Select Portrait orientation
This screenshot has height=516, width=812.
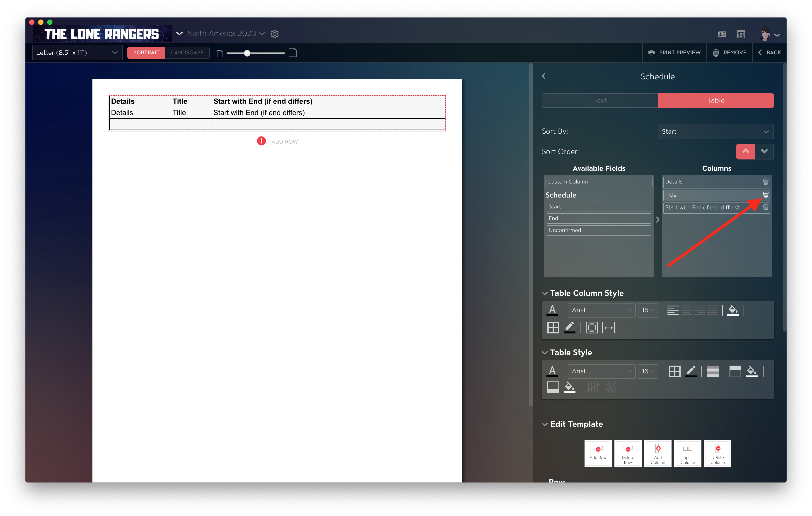(146, 53)
